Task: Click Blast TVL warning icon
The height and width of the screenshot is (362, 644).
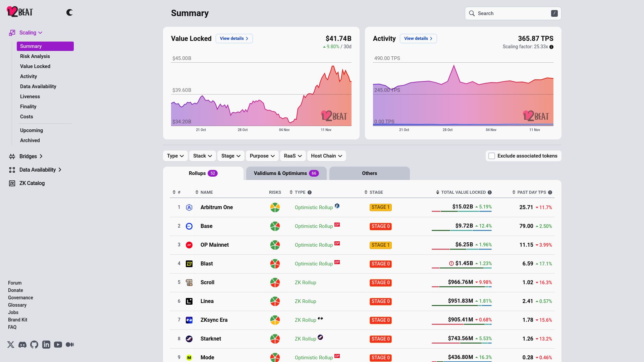Action: [451, 263]
